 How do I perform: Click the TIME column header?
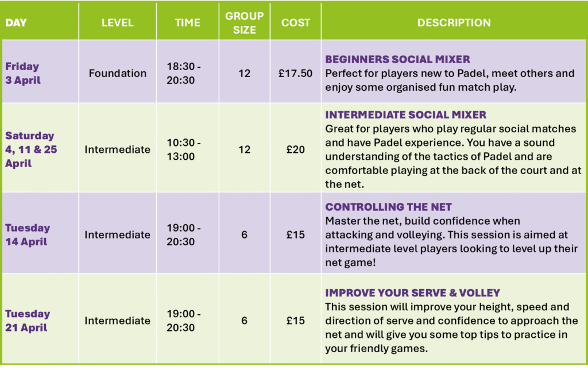tap(187, 23)
